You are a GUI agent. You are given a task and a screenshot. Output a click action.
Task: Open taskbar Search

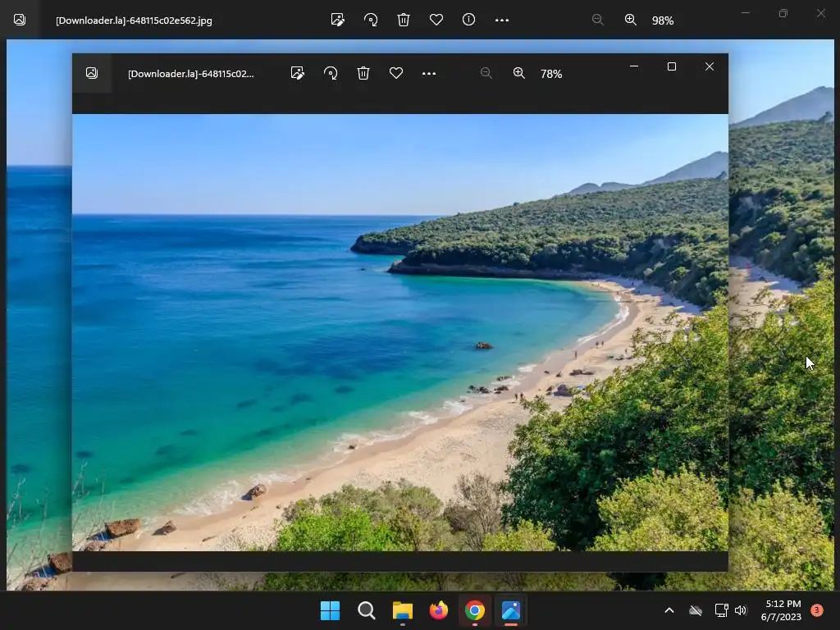pos(367,610)
